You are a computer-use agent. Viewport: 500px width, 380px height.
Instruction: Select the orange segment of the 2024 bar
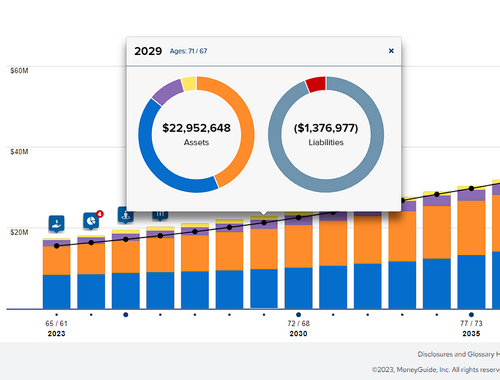91,260
